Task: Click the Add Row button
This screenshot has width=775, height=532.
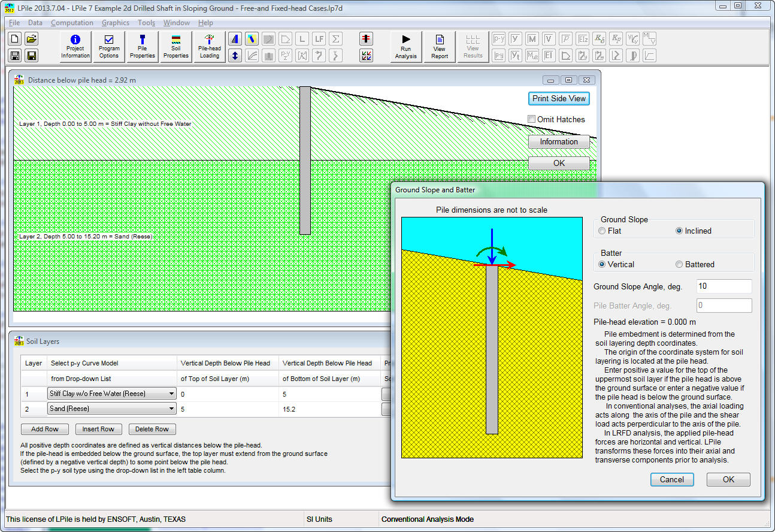Action: [x=44, y=429]
